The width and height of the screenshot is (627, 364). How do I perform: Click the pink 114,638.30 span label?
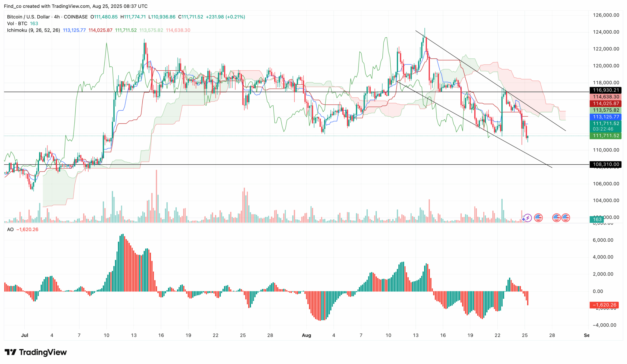tap(606, 97)
